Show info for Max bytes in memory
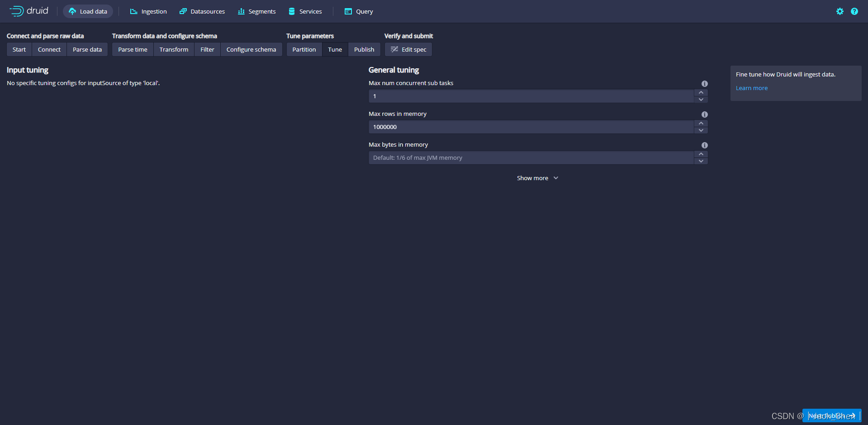 tap(704, 145)
